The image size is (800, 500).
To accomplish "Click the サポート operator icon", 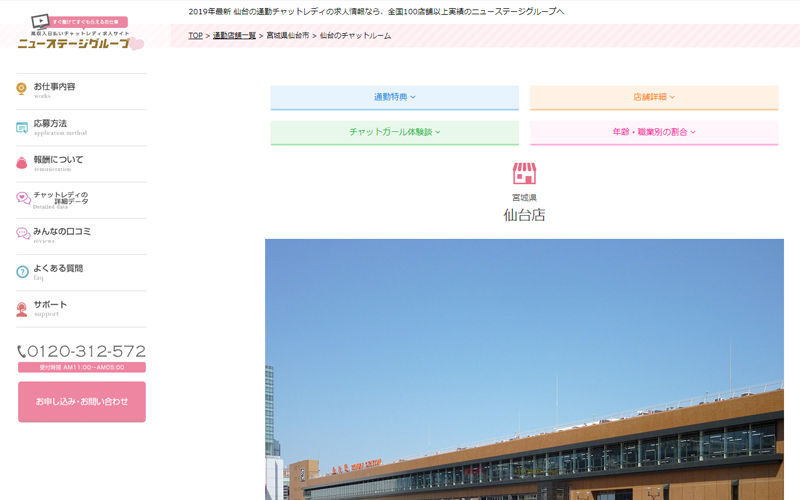I will click(x=21, y=309).
